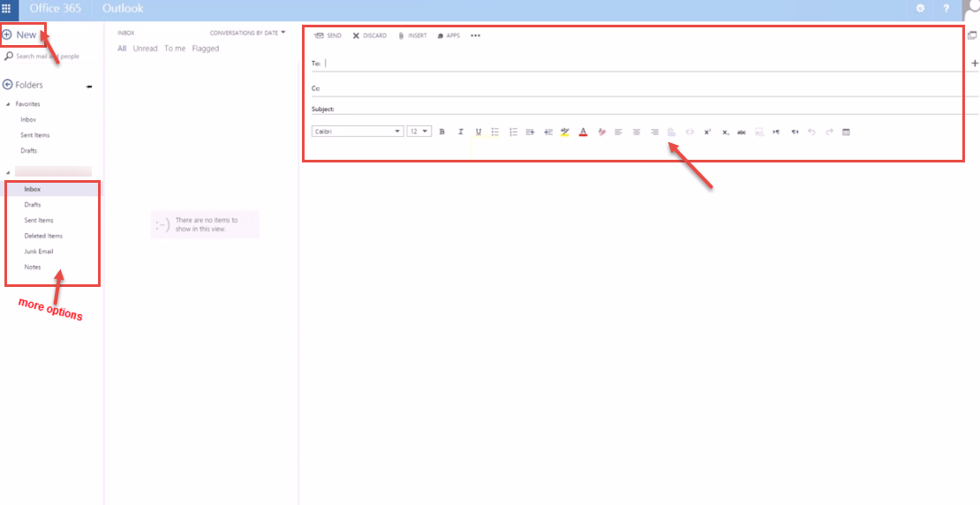Open Deleted Items folder
Screen dimensions: 980x505
(43, 236)
